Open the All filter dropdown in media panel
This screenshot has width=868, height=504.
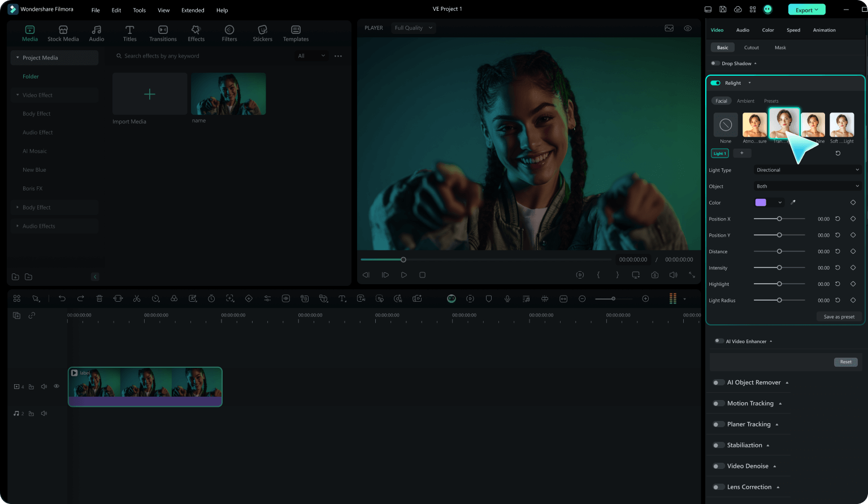311,56
